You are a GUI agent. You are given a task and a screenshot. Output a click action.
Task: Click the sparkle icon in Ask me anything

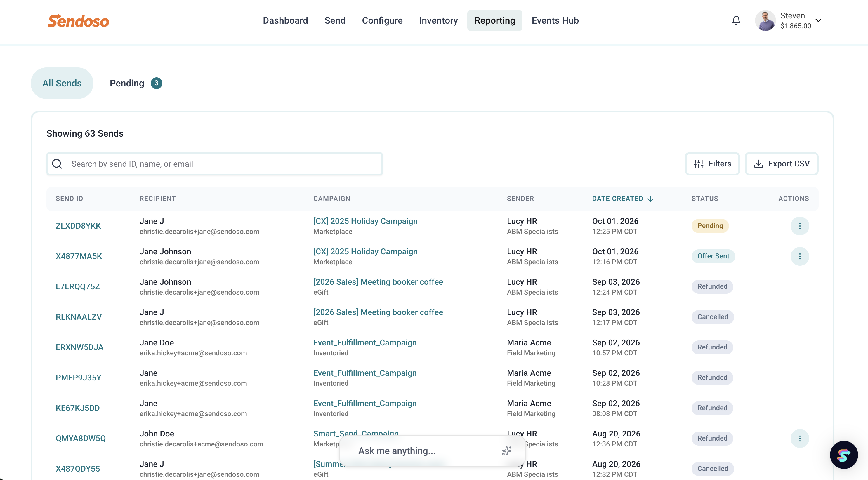(506, 451)
